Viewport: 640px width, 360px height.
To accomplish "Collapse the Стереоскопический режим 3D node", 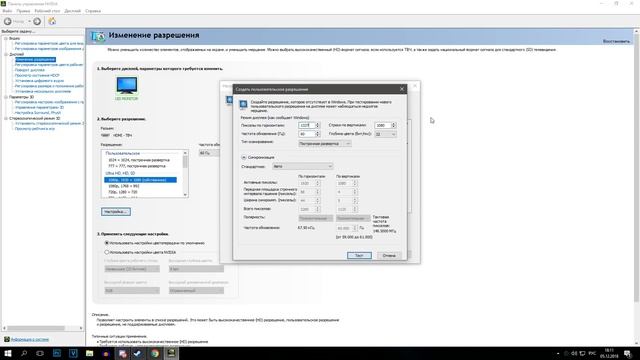I will 6,118.
